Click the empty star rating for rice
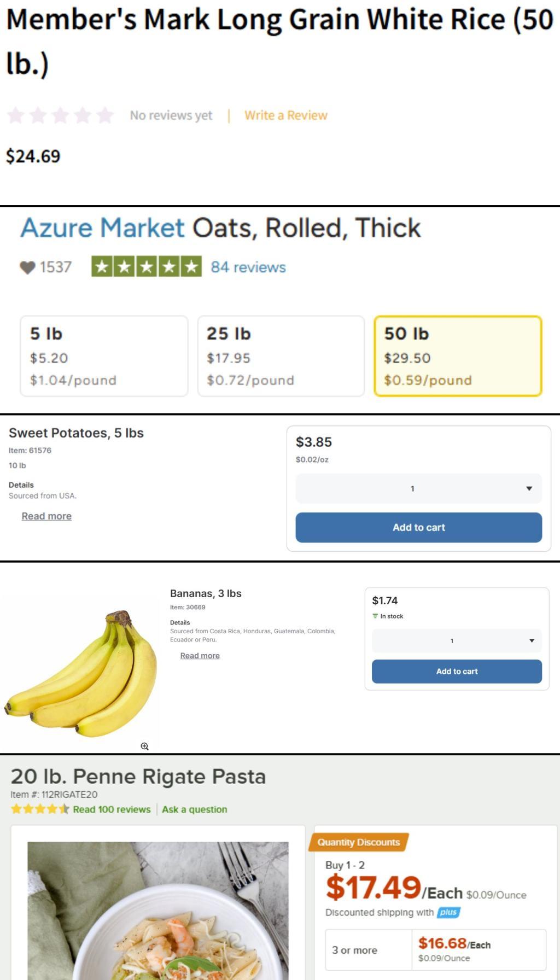Image resolution: width=560 pixels, height=980 pixels. [60, 115]
